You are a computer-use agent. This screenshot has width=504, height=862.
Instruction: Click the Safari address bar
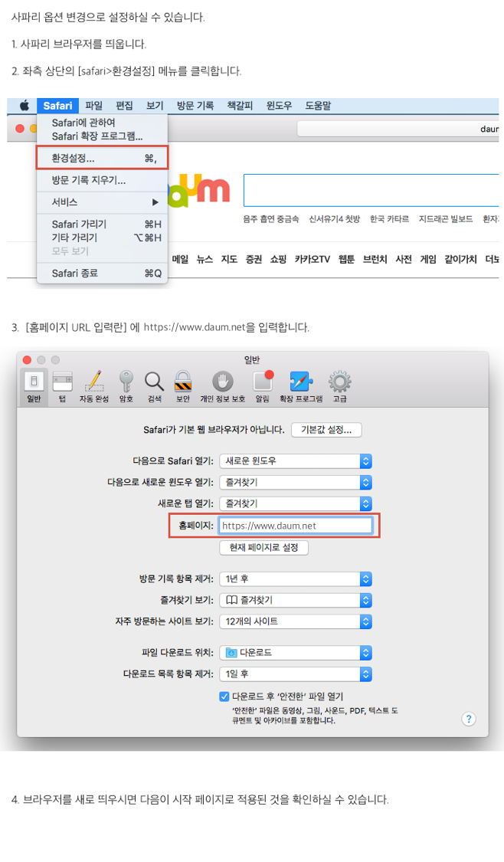(398, 129)
